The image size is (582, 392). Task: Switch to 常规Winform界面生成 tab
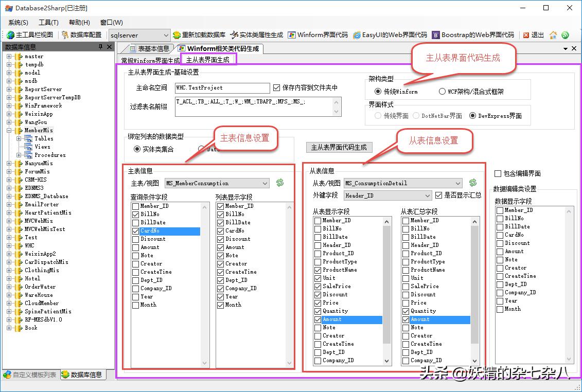(151, 59)
